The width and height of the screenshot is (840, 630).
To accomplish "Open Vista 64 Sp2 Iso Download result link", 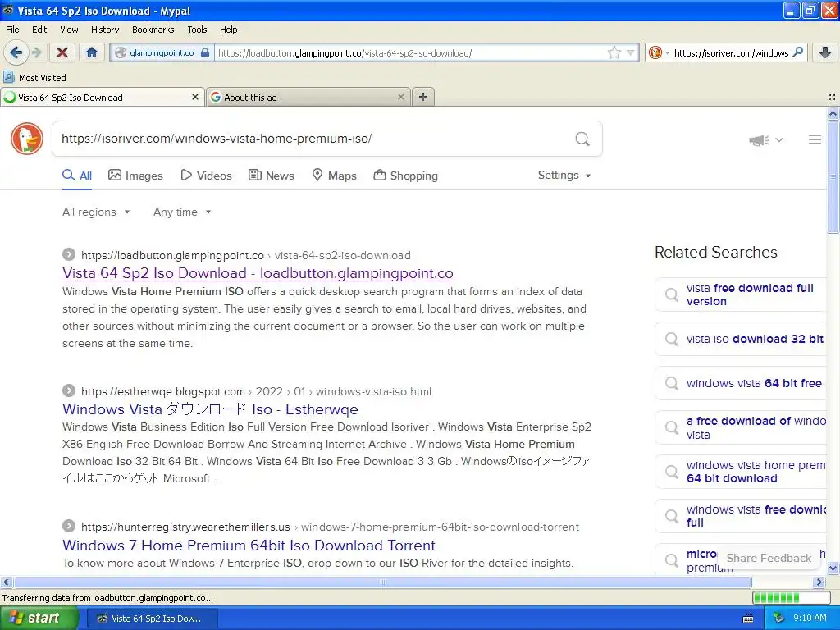I will coord(258,273).
